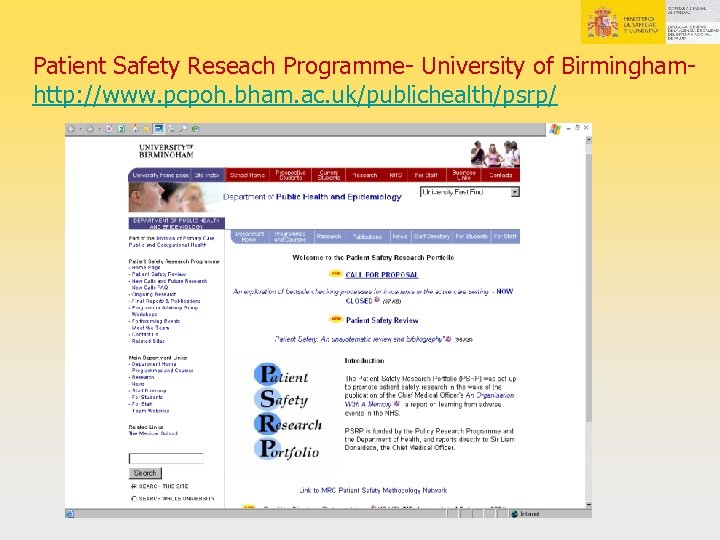Click the Stop page icon in browser toolbar
Screen dimensions: 720x540
click(109, 129)
